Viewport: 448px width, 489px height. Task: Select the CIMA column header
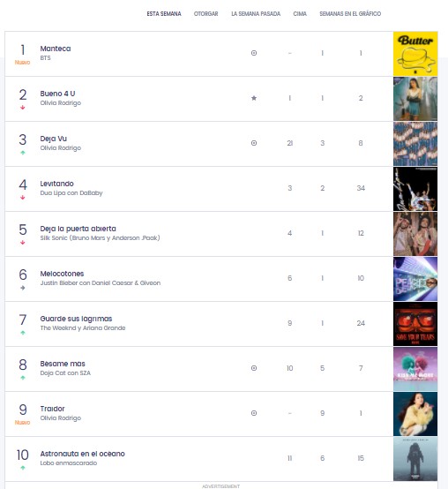click(x=300, y=14)
